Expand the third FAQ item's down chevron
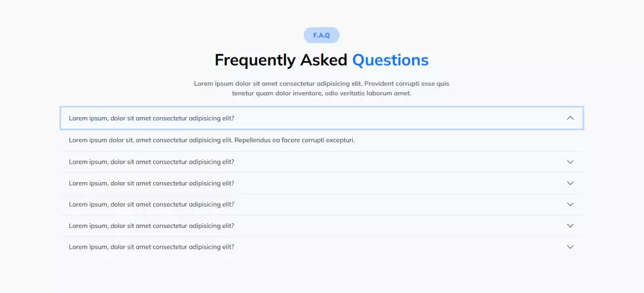 (x=570, y=183)
